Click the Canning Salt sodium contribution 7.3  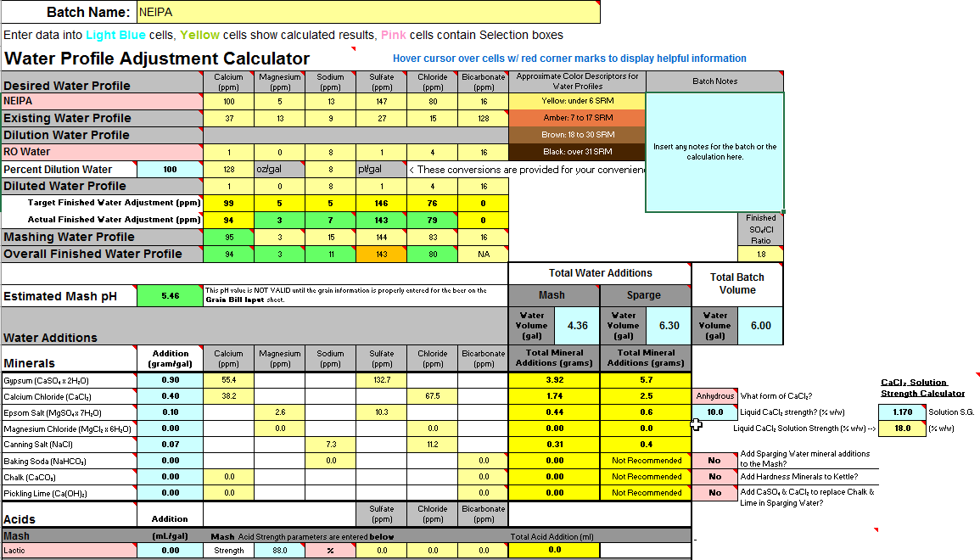click(330, 445)
